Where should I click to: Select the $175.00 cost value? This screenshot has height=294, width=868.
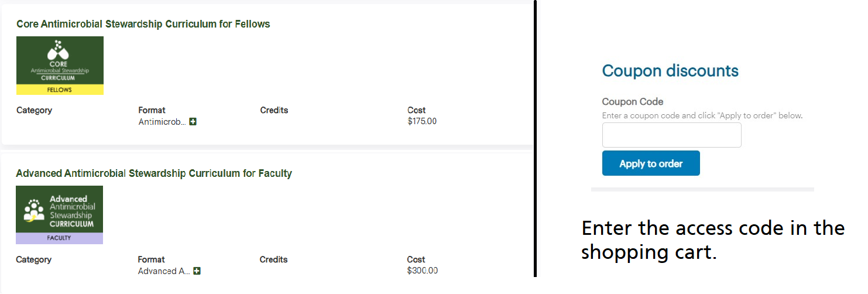click(422, 121)
